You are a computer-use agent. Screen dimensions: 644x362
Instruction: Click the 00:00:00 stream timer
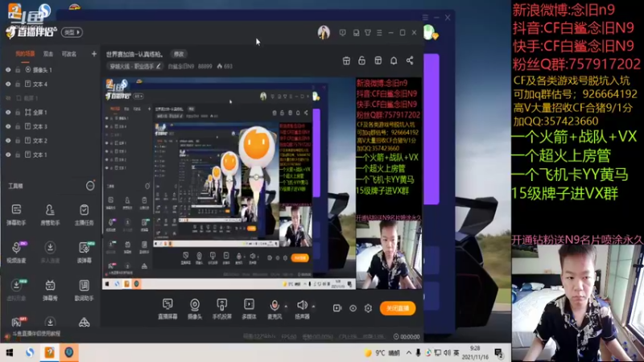point(407,336)
